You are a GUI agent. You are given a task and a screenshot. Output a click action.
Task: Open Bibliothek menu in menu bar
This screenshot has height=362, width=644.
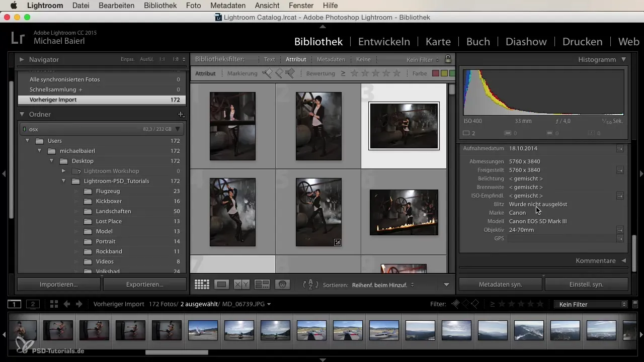tap(160, 6)
